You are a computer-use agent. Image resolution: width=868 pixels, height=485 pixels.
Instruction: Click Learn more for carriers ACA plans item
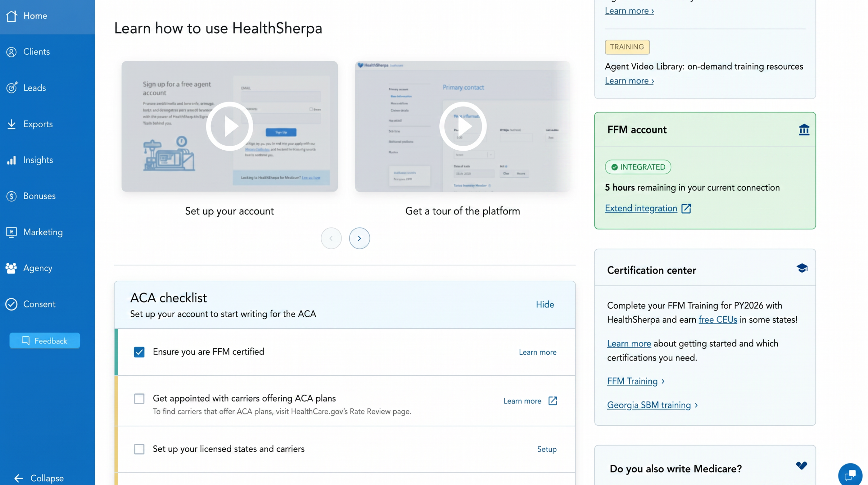522,401
